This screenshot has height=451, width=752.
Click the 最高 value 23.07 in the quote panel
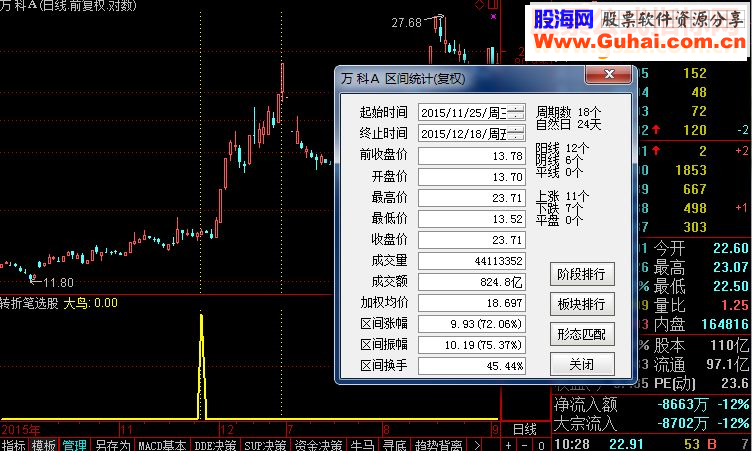[x=730, y=267]
